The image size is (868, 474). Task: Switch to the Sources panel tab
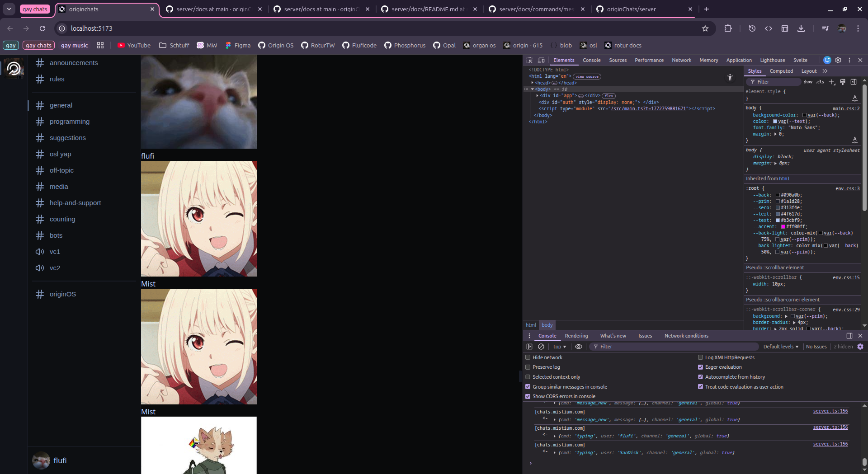coord(618,60)
